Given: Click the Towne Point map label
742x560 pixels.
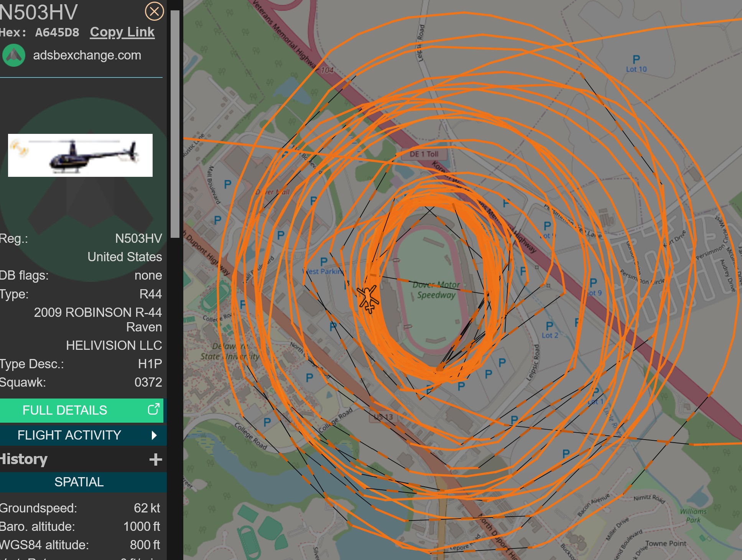Looking at the screenshot, I should [666, 544].
